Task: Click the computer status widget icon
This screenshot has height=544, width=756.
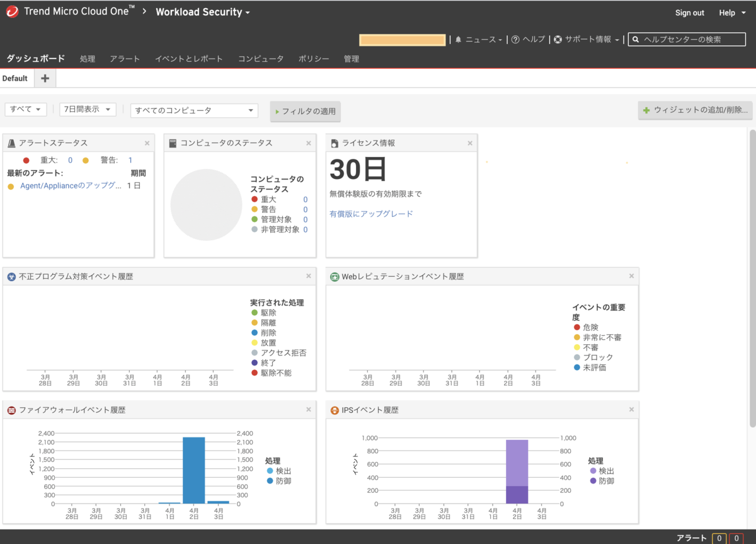Action: point(173,143)
